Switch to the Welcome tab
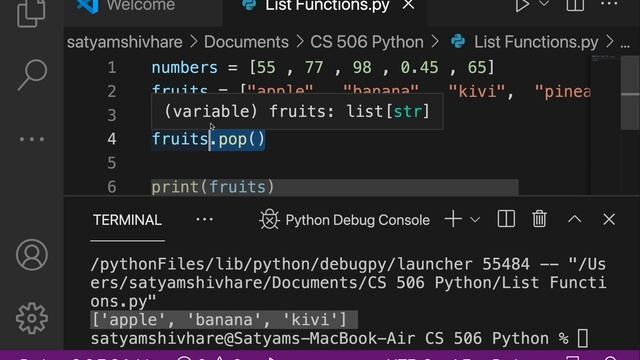Image resolution: width=640 pixels, height=360 pixels. point(141,6)
